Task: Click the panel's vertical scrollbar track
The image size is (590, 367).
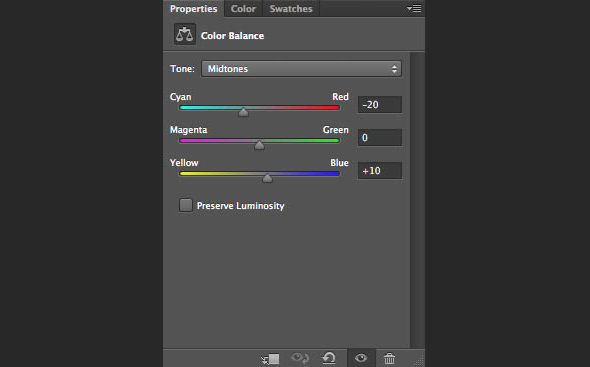Action: [417, 200]
